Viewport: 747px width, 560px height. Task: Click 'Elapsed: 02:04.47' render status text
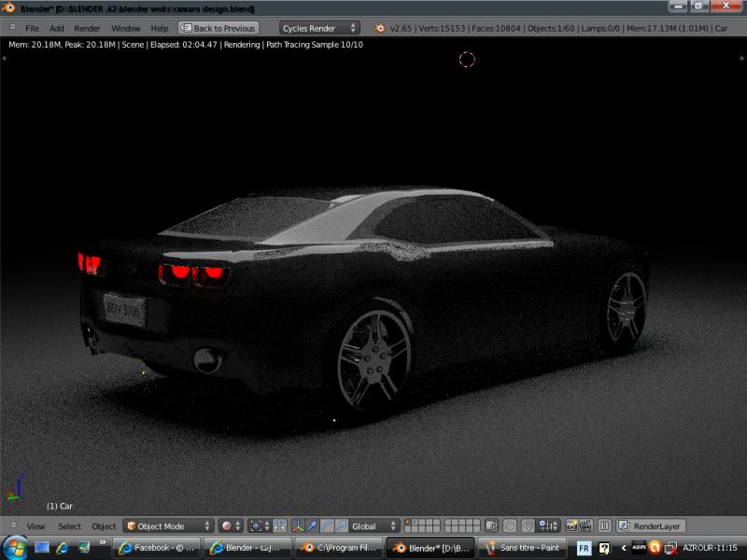[183, 45]
